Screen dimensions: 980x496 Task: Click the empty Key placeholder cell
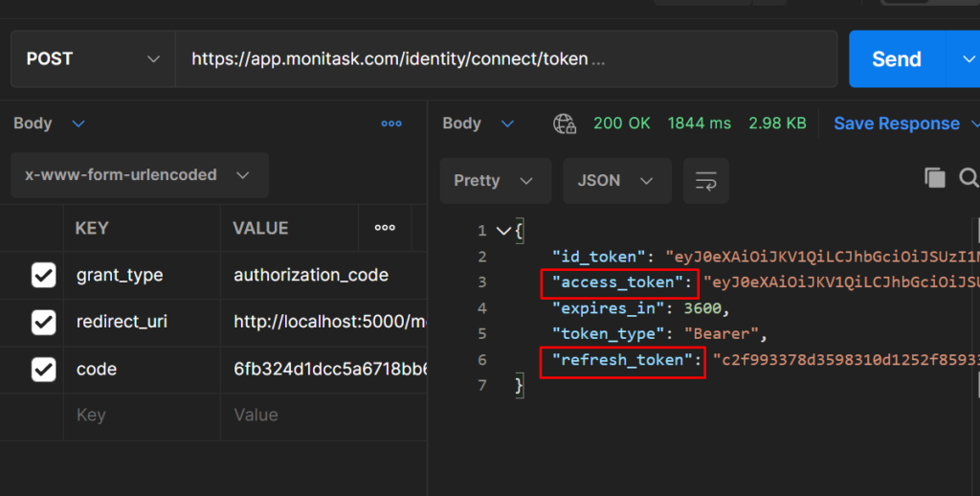point(142,416)
